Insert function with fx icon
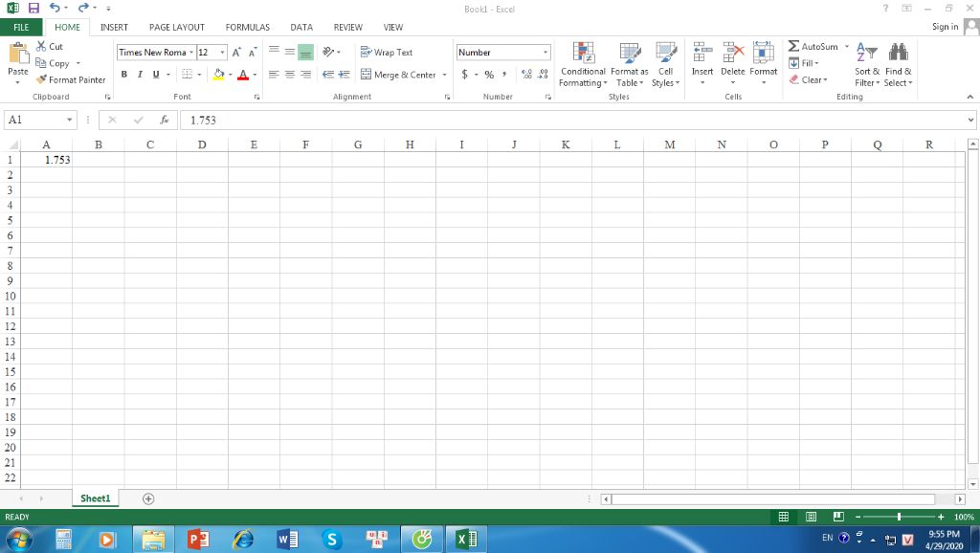This screenshot has width=980, height=553. tap(165, 120)
